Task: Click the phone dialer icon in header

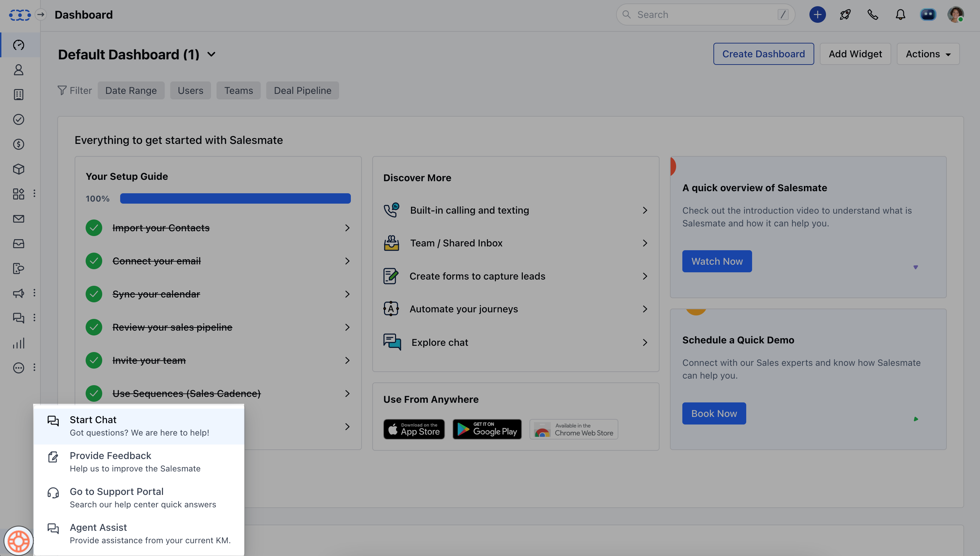Action: 873,14
